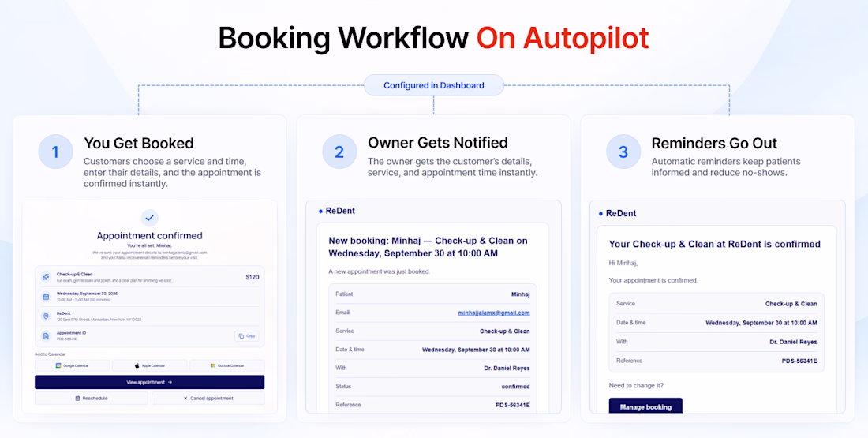
Task: Click the Appointment confirmed title
Action: click(x=149, y=236)
